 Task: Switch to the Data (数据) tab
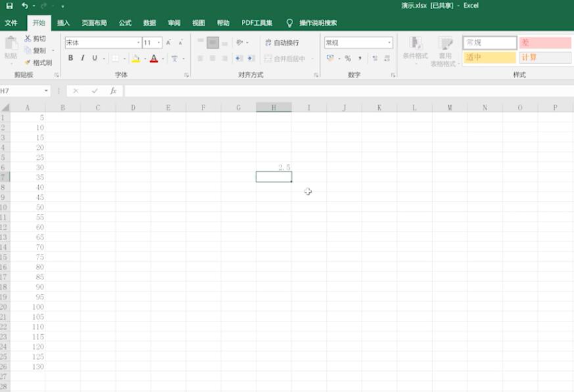[x=149, y=23]
